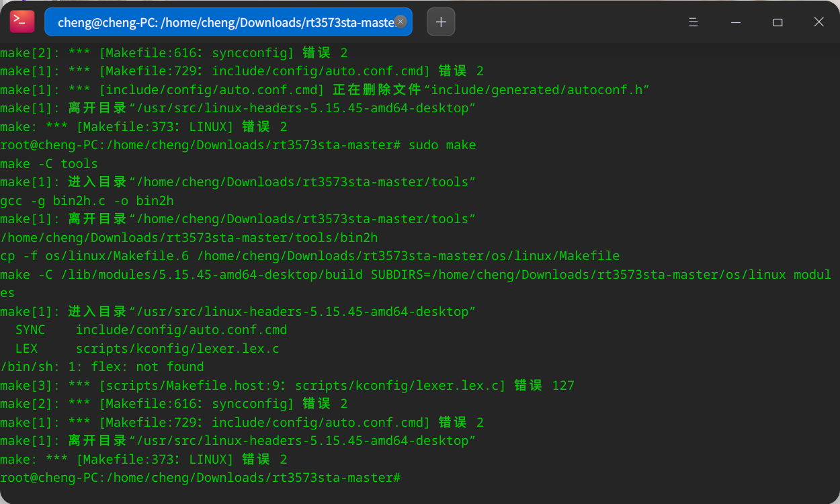This screenshot has height=504, width=840.
Task: Click the "gcc -g bin2h.c -o bin2h" line
Action: (87, 200)
